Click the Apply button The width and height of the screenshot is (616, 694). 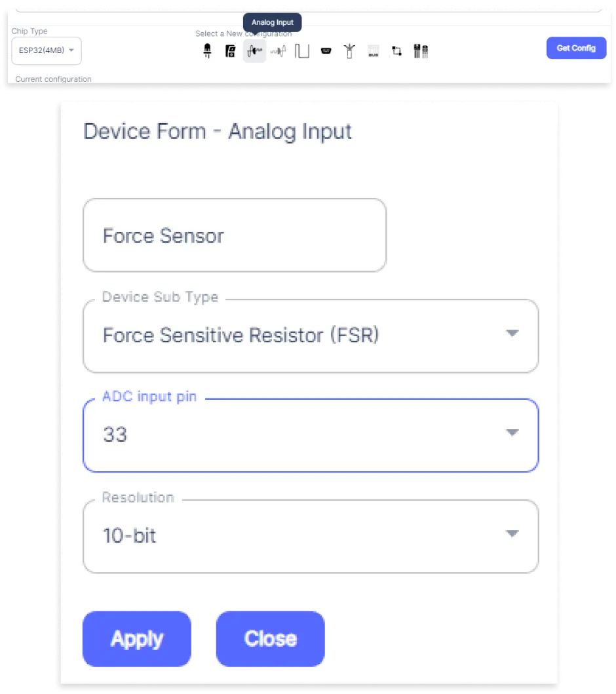(x=137, y=639)
